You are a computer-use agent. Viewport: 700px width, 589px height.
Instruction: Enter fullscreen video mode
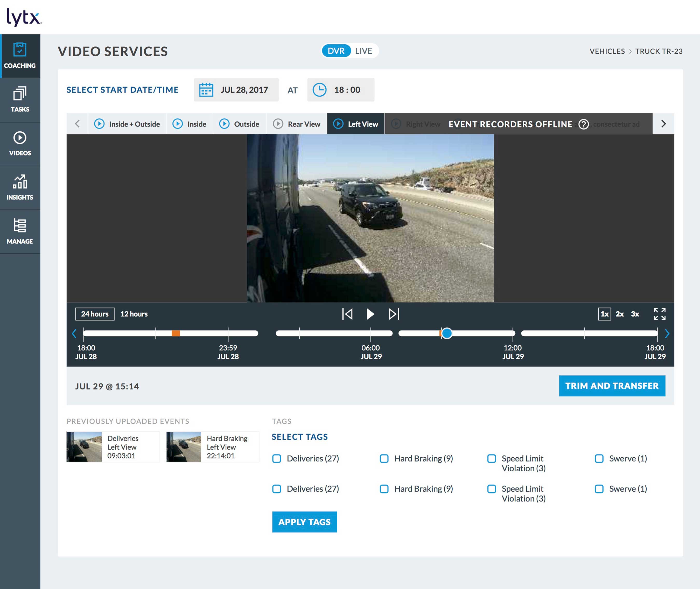(x=659, y=314)
